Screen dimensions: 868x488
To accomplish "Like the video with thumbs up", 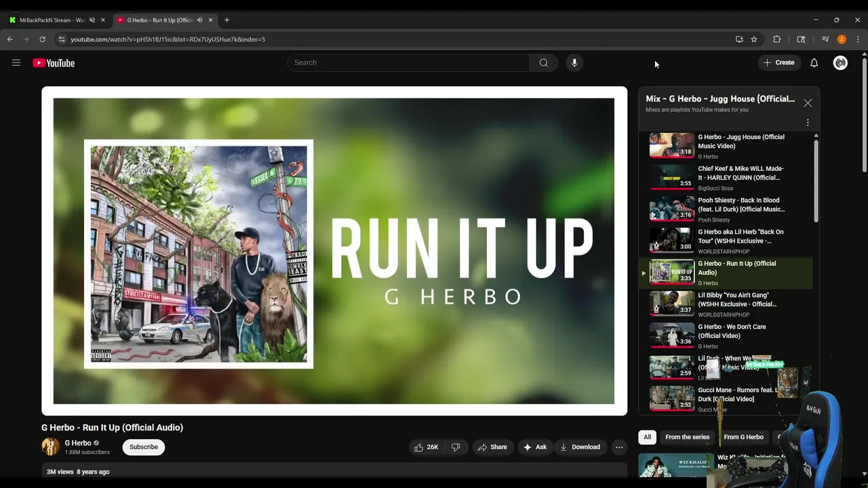I will [427, 447].
